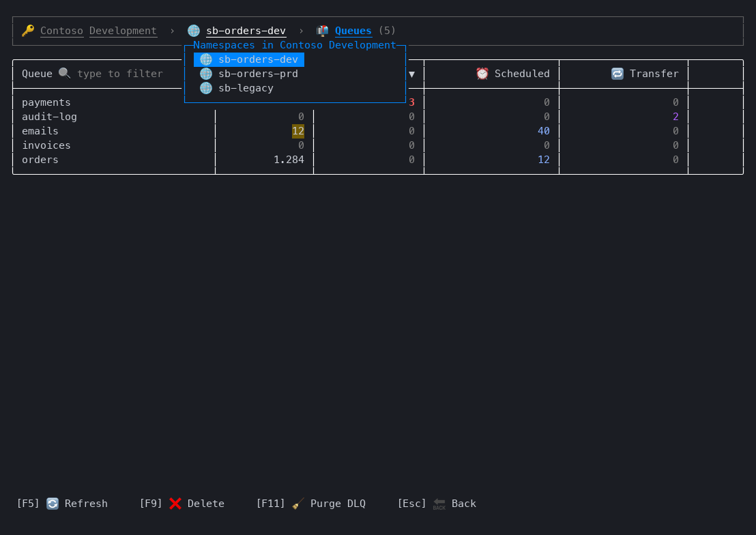Click the globe icon of sb-orders-prd entry
This screenshot has height=535, width=756.
point(206,73)
